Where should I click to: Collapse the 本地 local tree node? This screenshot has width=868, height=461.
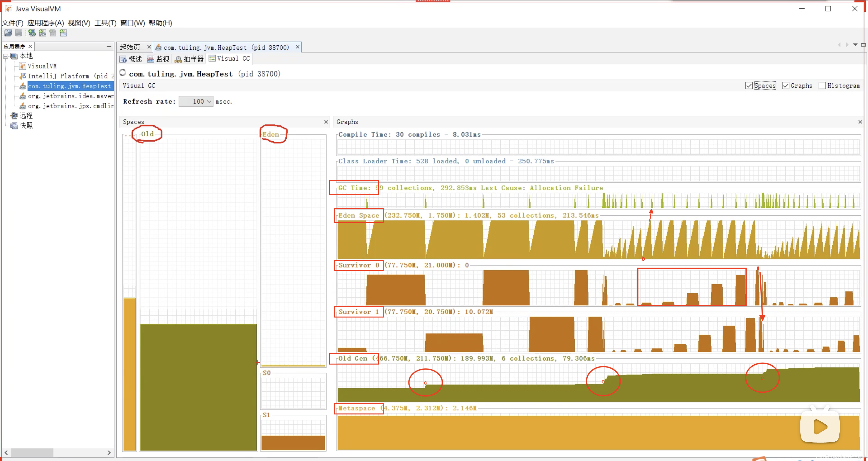pyautogui.click(x=6, y=56)
